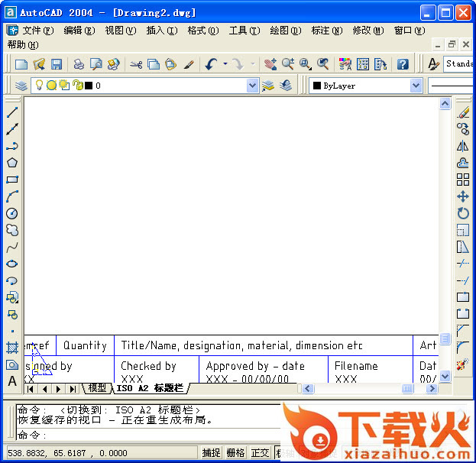Select the Ellipse tool
The height and width of the screenshot is (463, 476).
click(x=12, y=264)
